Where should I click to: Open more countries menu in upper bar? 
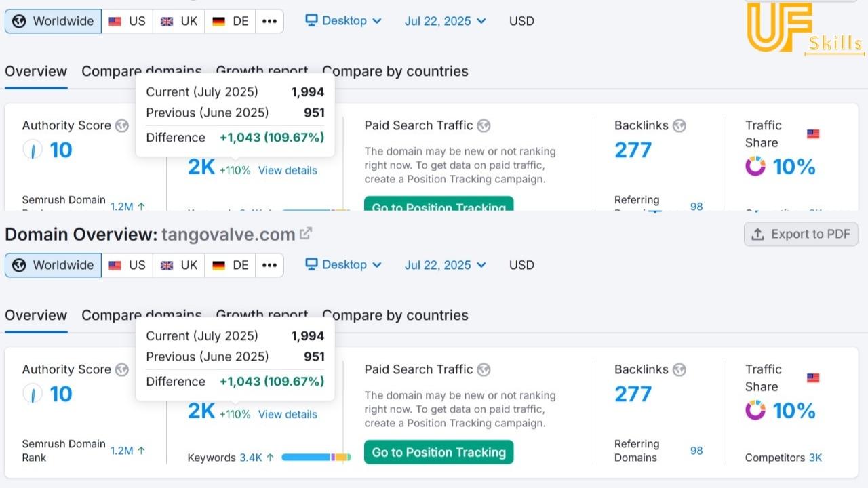click(269, 21)
